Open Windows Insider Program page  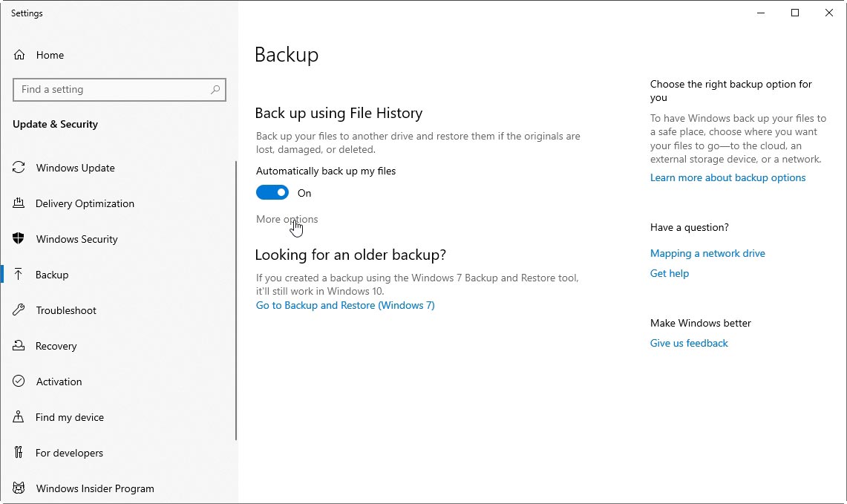tap(95, 489)
